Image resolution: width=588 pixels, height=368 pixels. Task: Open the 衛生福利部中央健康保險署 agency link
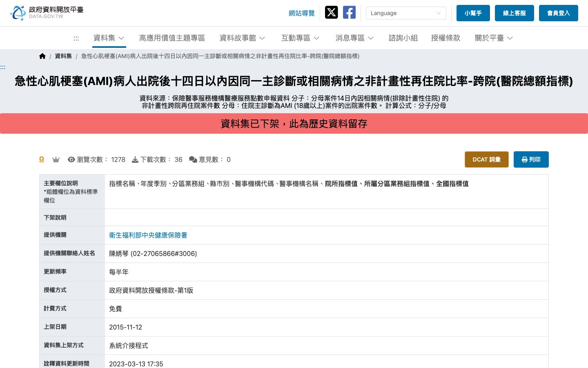[148, 235]
